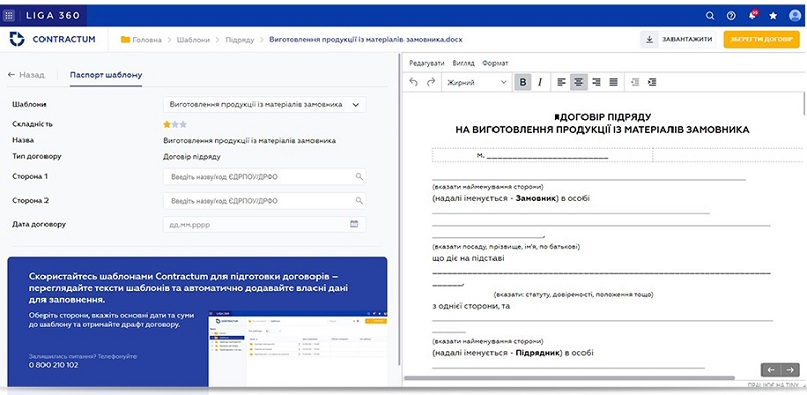Click the 'Договір підряду' value of Тип договору
This screenshot has width=807, height=395.
(192, 157)
